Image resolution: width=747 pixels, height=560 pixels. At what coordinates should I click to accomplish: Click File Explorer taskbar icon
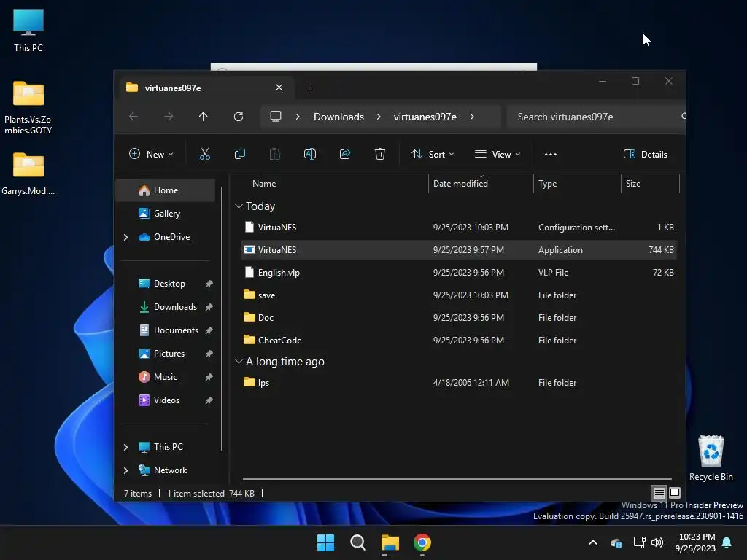(x=390, y=542)
